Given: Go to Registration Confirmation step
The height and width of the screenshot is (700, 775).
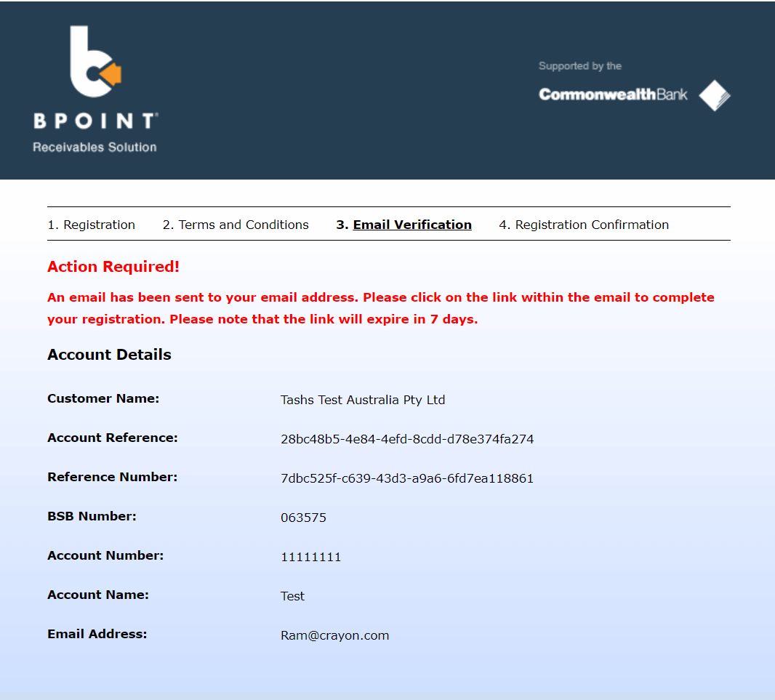Looking at the screenshot, I should pos(584,225).
